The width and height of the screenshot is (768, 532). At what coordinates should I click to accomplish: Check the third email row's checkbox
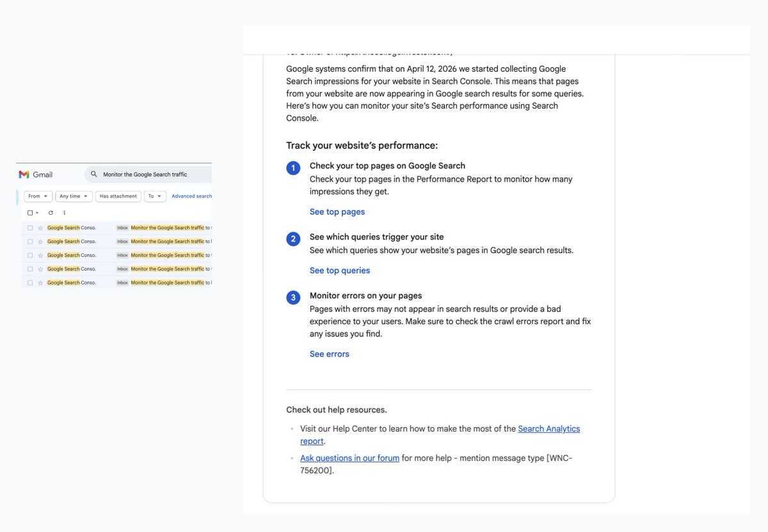(x=30, y=255)
